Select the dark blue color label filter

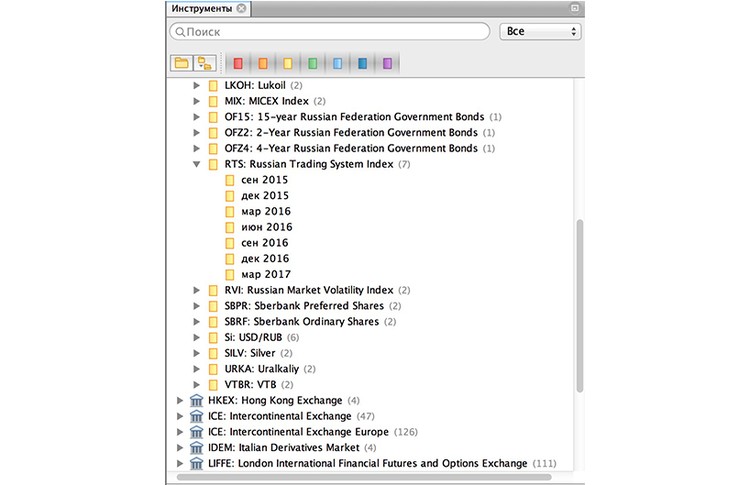362,63
